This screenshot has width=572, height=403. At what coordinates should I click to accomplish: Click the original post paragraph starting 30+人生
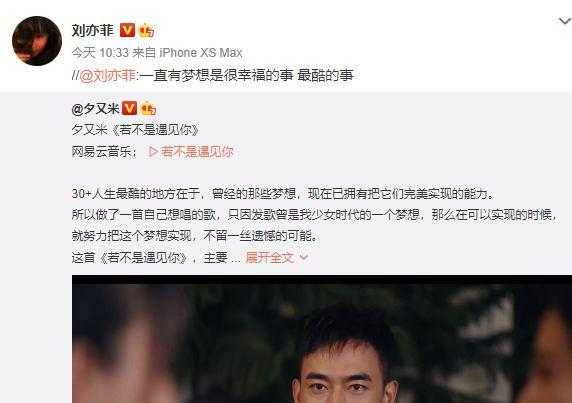point(283,194)
